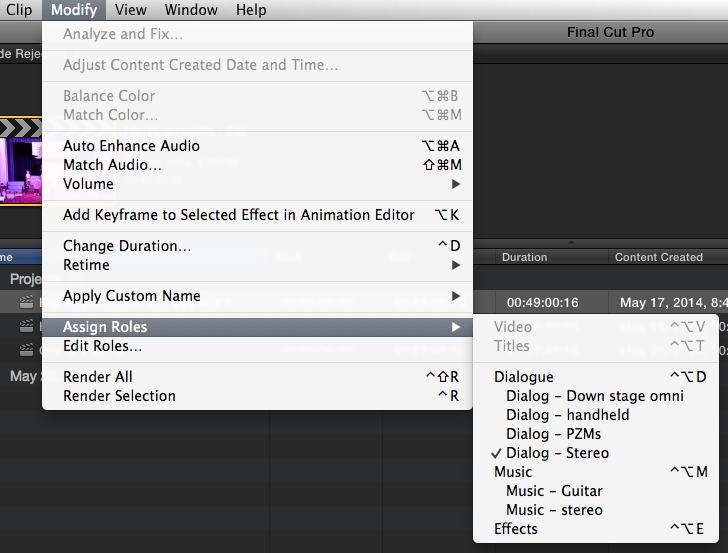Select Match Audio… menu item
This screenshot has width=728, height=553.
tap(257, 165)
